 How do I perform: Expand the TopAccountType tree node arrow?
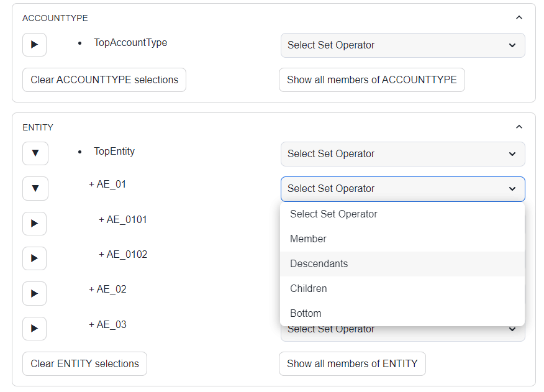pyautogui.click(x=35, y=45)
